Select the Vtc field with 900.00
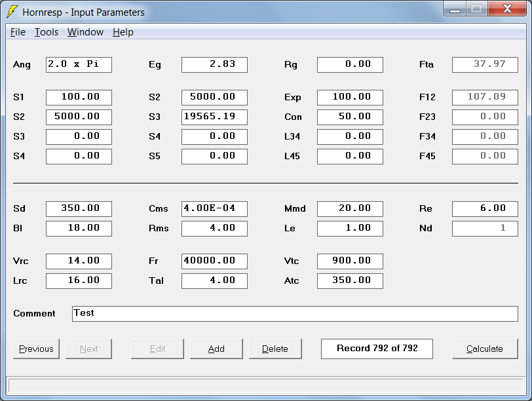This screenshot has height=401, width=532. (x=350, y=261)
